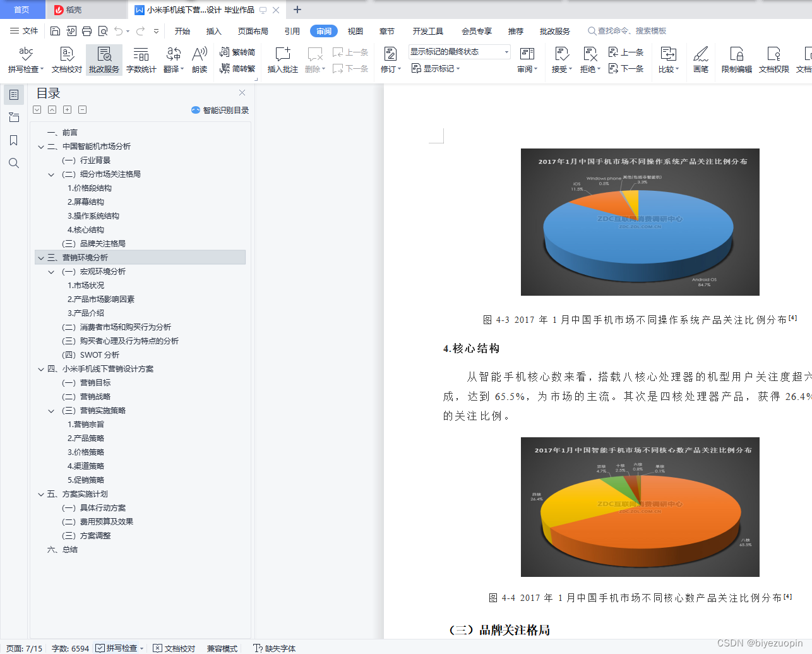
Task: Toggle 文档校对 in the status bar
Action: coord(174,648)
